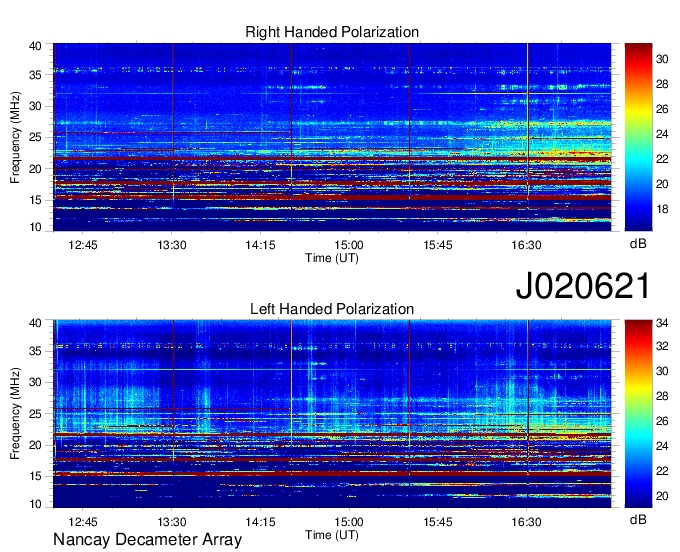Click "Frequency (MHz)" axis label of Left Handed plot

pyautogui.click(x=15, y=414)
